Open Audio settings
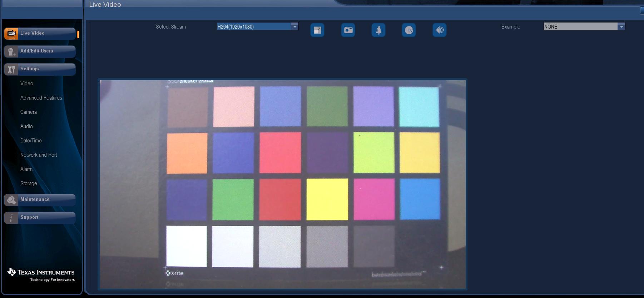This screenshot has width=644, height=298. tap(26, 126)
